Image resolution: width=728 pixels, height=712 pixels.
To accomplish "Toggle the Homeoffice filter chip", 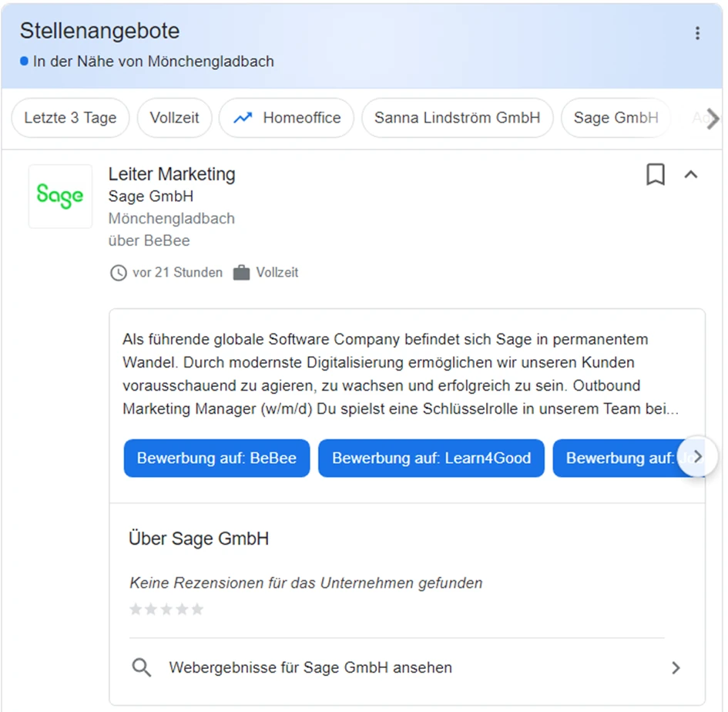I will click(x=287, y=118).
